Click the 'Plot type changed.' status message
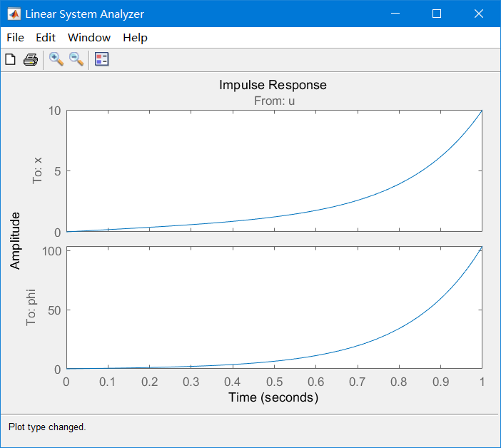This screenshot has width=501, height=448. tap(47, 427)
